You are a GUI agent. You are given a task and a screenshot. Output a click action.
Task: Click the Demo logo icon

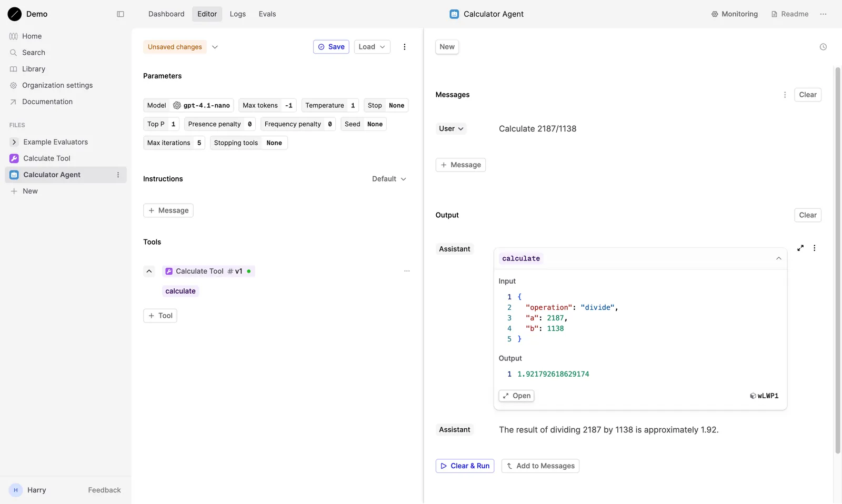click(15, 14)
